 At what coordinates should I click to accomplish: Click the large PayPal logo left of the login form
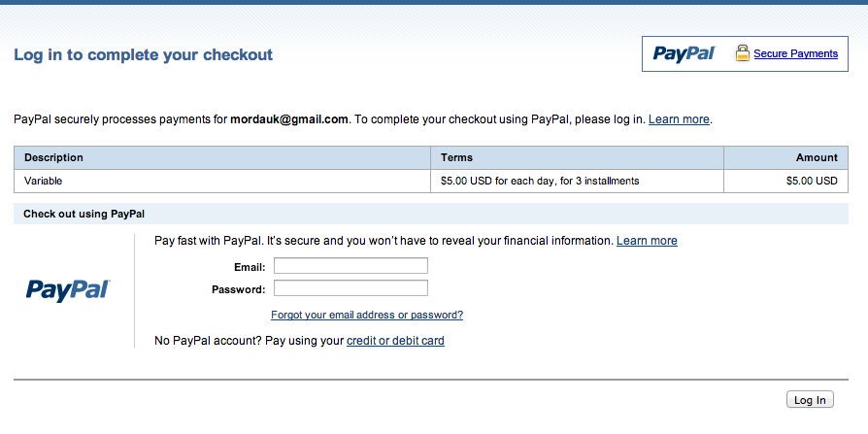[x=68, y=290]
